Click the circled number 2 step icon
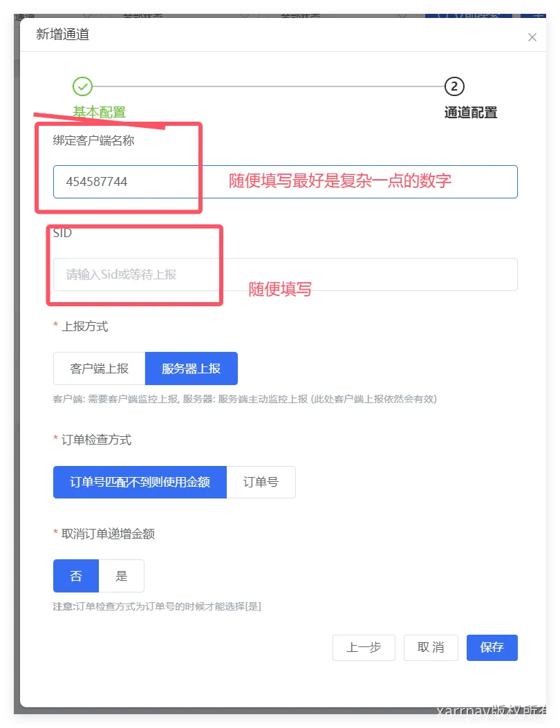560x728 pixels. click(x=454, y=86)
